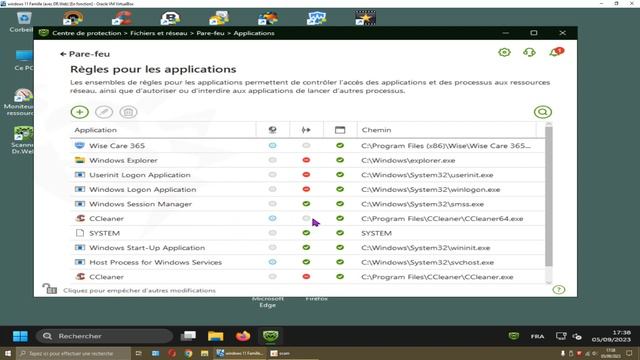Viewport: 640px width, 360px height.
Task: Click 'Cliquez pour empêcher d'autres modifications' text
Action: 139,291
